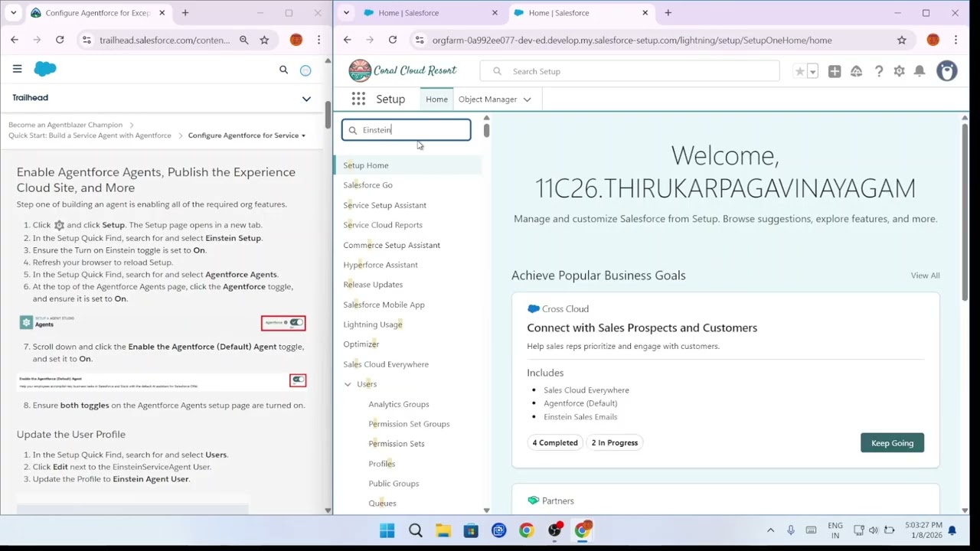Screen dimensions: 980x551
Task: Select the Configure Agentforce browser tab
Action: click(x=98, y=13)
